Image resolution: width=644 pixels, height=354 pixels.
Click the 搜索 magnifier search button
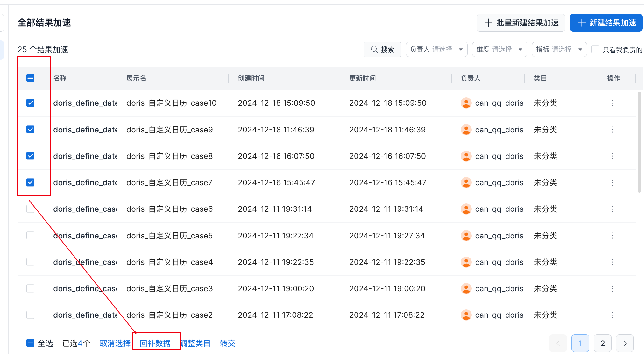tap(382, 49)
